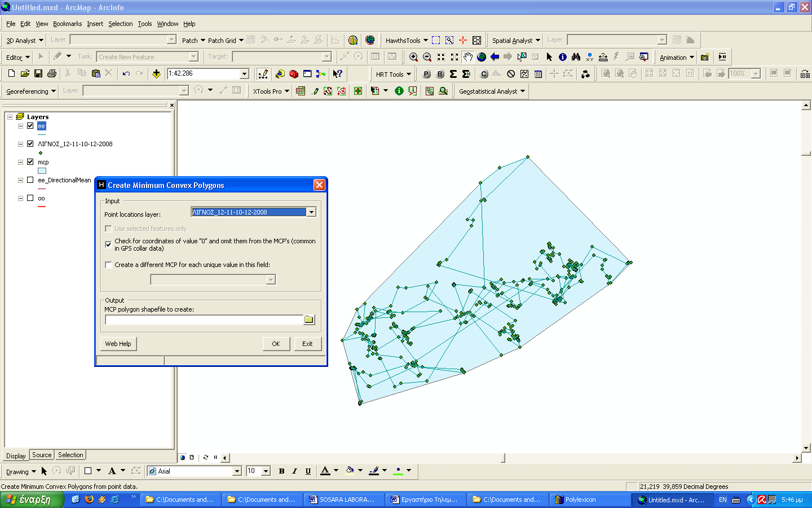
Task: Uncheck the zero-coordinates check option
Action: [108, 244]
